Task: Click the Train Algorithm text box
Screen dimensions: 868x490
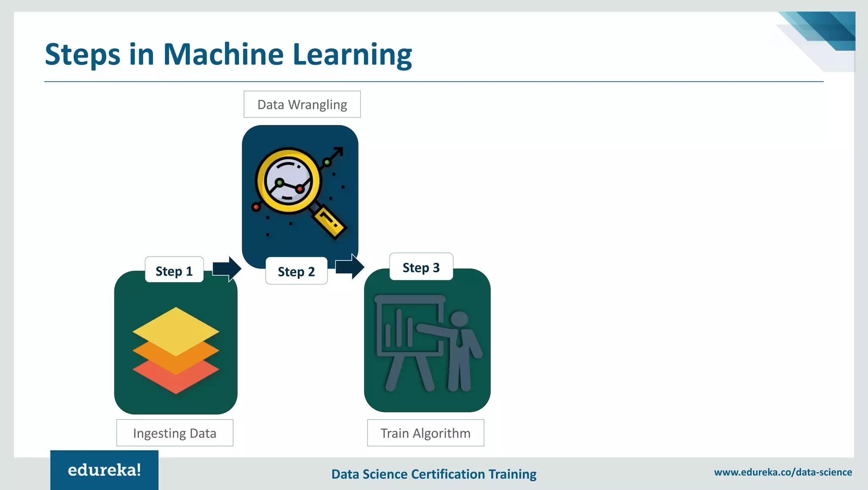Action: (x=426, y=433)
